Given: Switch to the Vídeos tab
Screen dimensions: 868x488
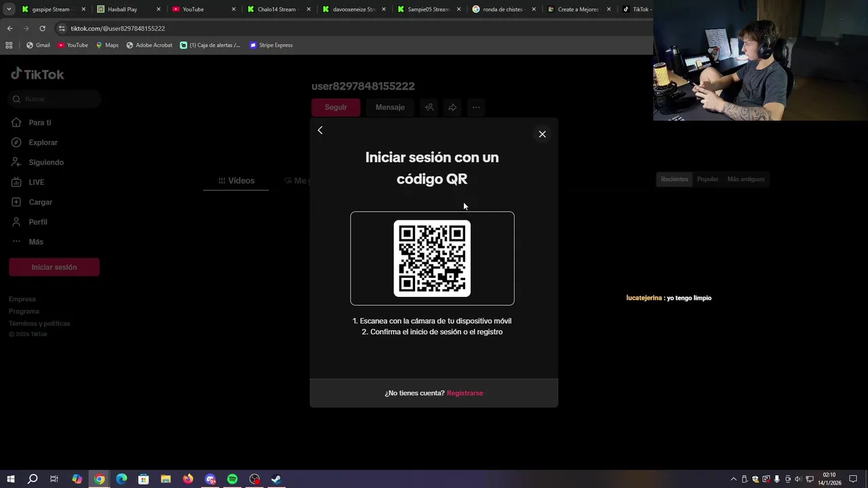Looking at the screenshot, I should (236, 181).
